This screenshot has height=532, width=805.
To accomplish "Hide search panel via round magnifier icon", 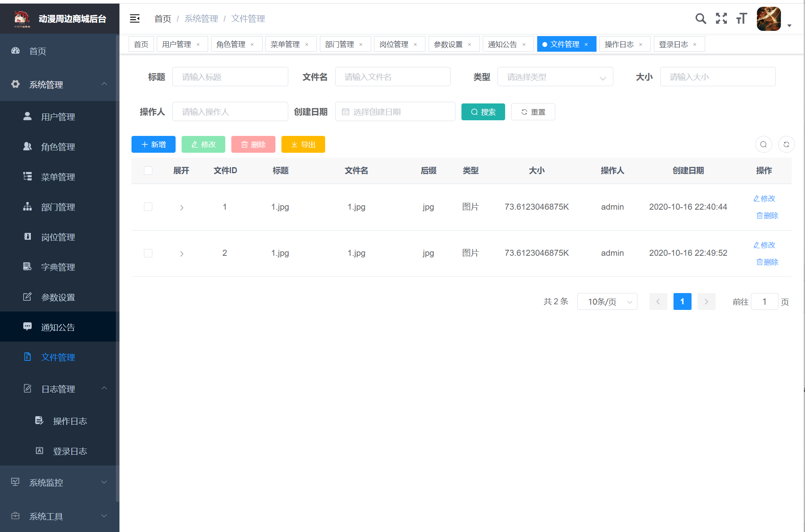I will [x=763, y=144].
